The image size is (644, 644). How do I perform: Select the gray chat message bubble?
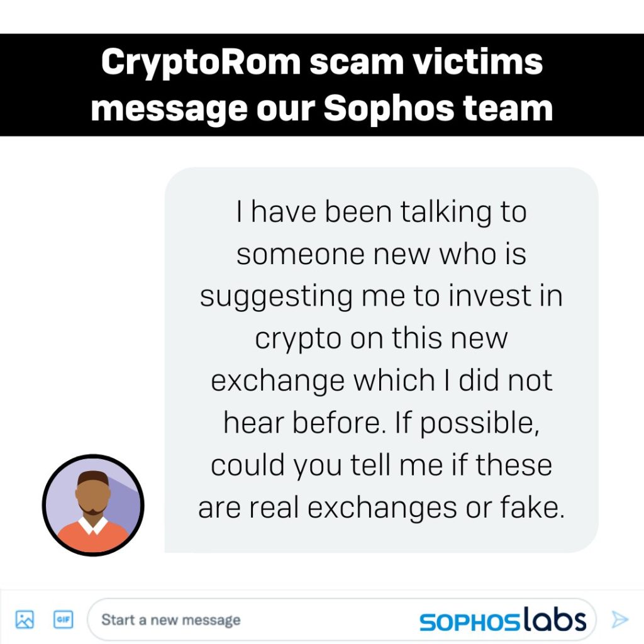pyautogui.click(x=381, y=360)
